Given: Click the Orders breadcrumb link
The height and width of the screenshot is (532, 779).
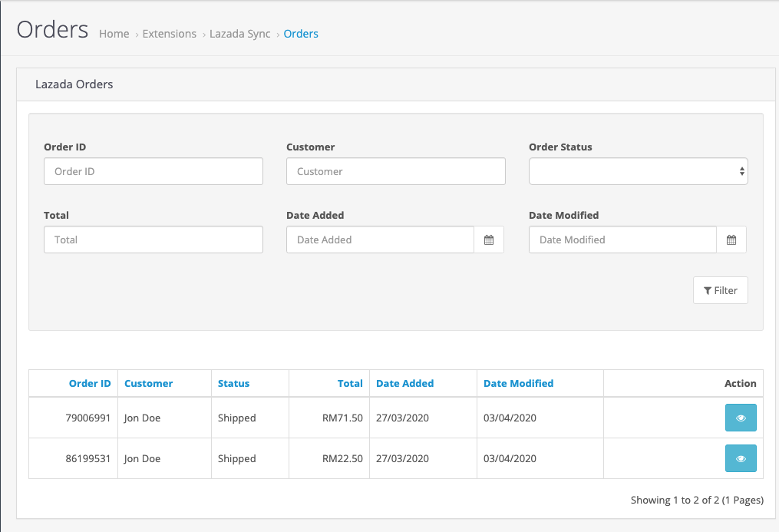Looking at the screenshot, I should (301, 34).
